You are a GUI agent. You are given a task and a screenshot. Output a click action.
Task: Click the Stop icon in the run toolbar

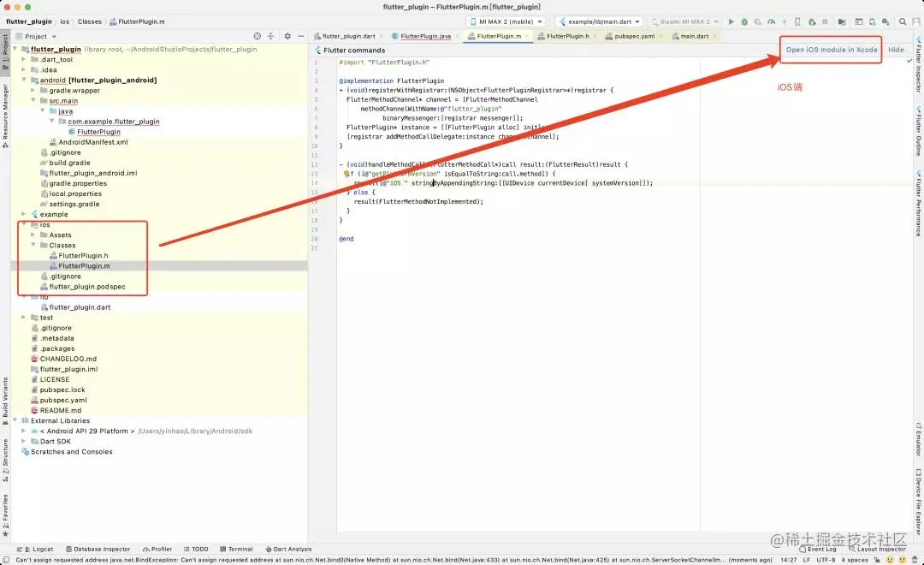click(825, 21)
